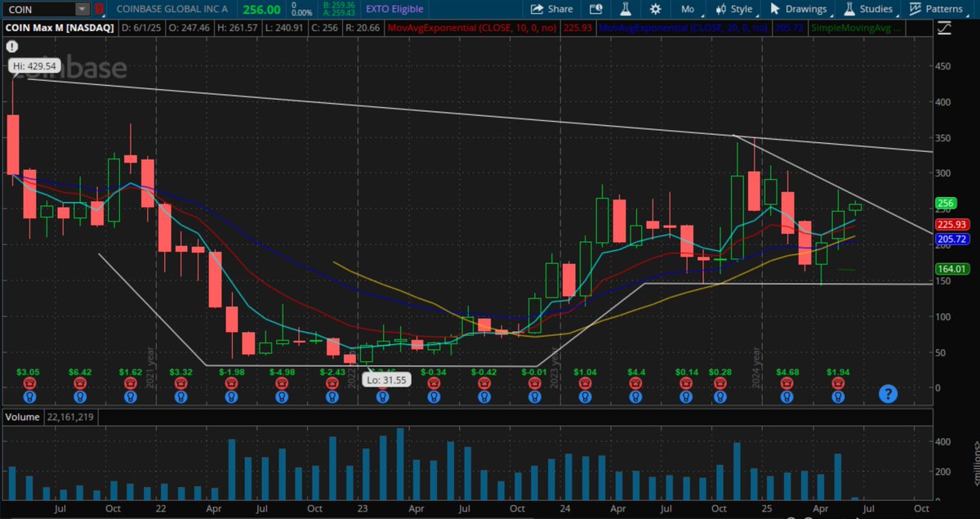The width and height of the screenshot is (980, 519).
Task: Open the Share menu
Action: pyautogui.click(x=552, y=9)
